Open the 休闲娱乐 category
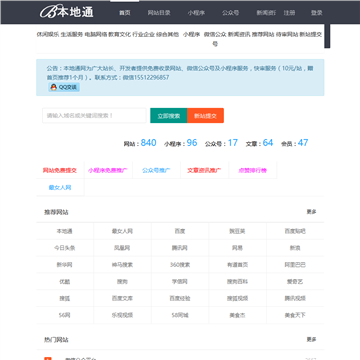360x360 pixels. (x=48, y=34)
